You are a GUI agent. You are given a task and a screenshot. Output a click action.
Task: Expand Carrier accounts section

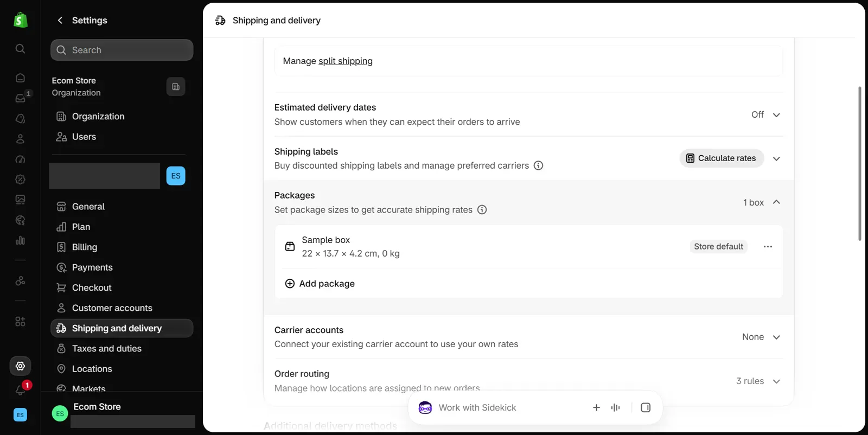pos(776,337)
